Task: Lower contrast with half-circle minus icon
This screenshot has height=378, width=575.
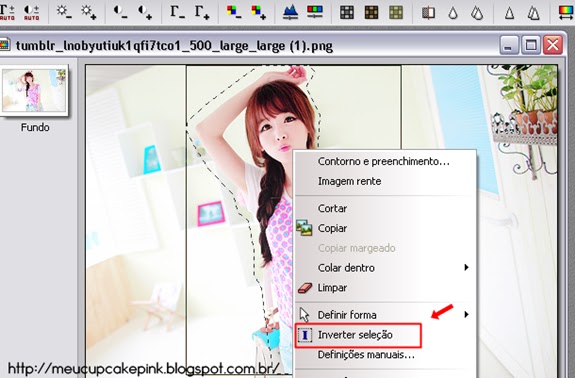Action: (x=120, y=12)
